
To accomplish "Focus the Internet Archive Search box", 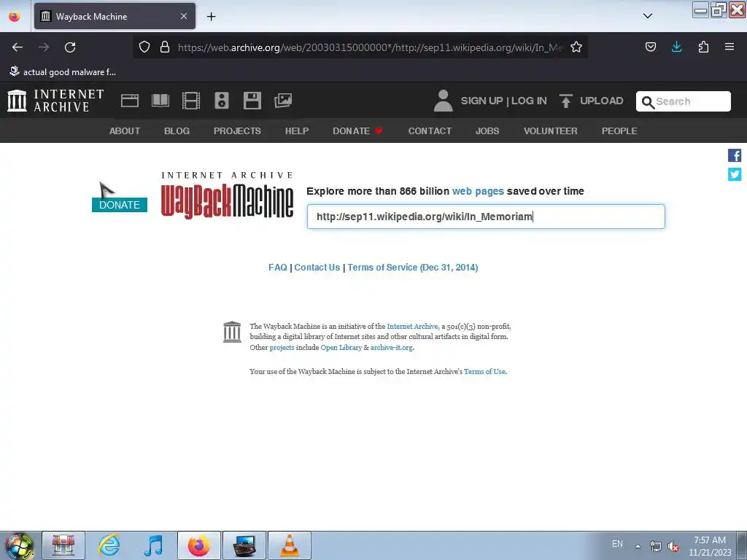I will coord(683,101).
